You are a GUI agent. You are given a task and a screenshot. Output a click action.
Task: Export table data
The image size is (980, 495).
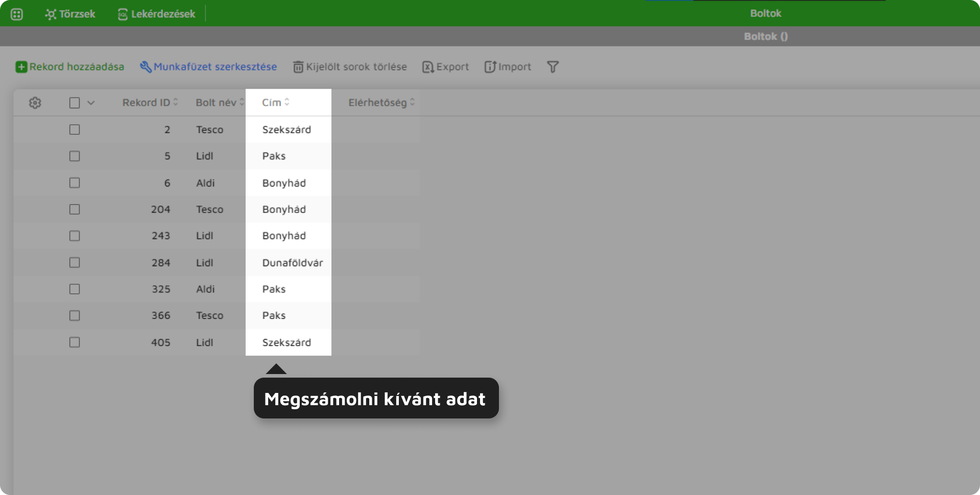pyautogui.click(x=445, y=67)
